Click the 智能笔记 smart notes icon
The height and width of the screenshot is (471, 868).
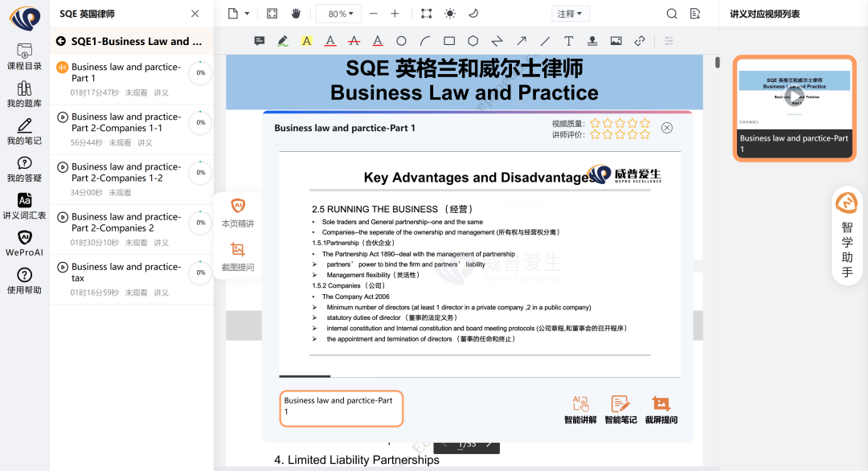point(620,409)
